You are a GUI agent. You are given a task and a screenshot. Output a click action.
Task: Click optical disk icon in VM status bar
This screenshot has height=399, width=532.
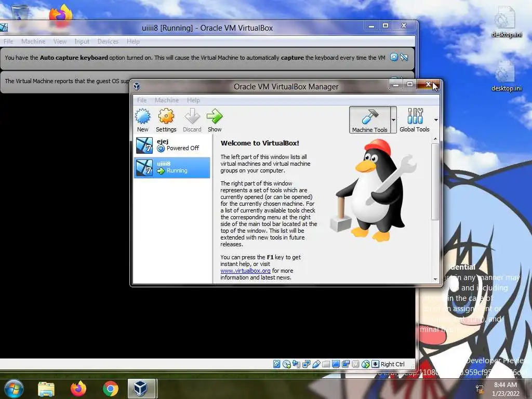pyautogui.click(x=287, y=364)
